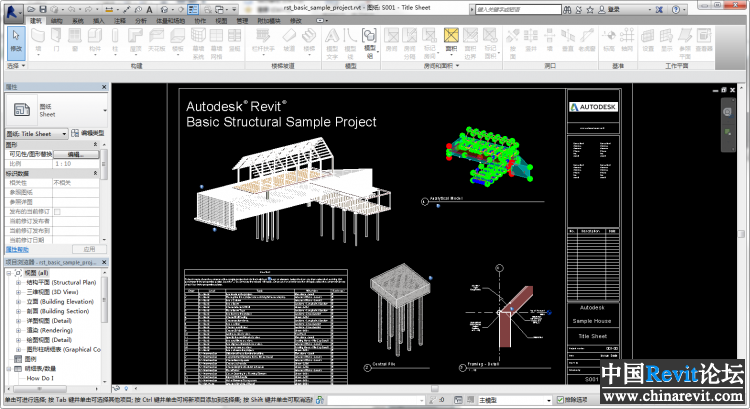
Task: Open the View (视图) ribbon tab
Action: click(x=221, y=21)
